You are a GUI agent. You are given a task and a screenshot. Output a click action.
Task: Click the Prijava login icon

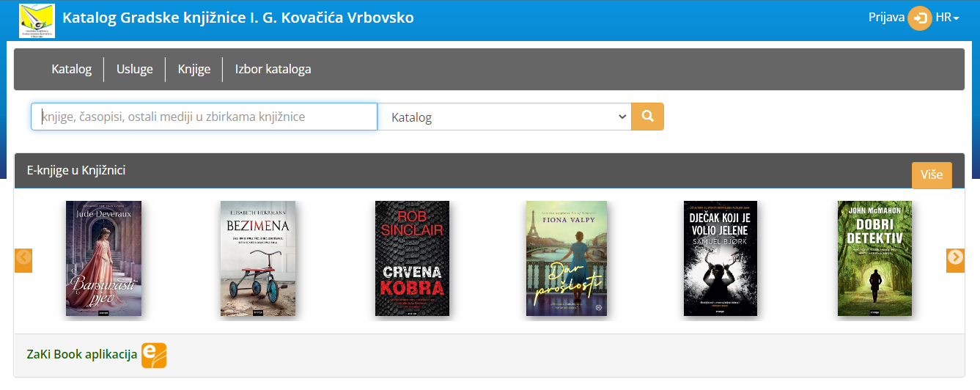point(919,18)
